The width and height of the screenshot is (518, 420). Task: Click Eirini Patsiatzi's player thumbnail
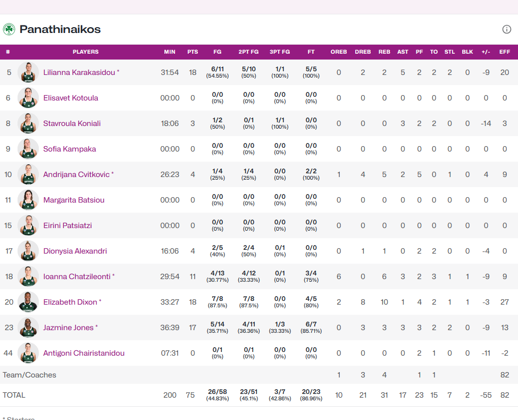pos(28,225)
